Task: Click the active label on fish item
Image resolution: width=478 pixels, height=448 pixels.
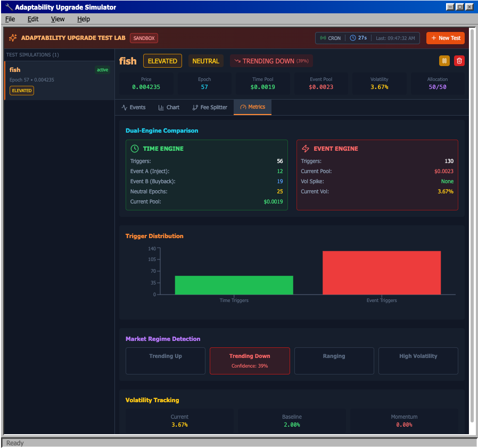Action: click(x=102, y=70)
